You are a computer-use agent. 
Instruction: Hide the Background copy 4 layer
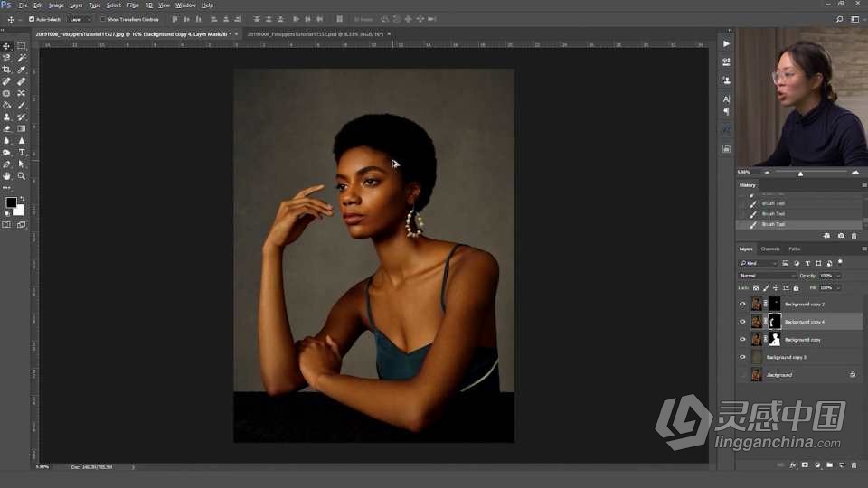[x=742, y=322]
